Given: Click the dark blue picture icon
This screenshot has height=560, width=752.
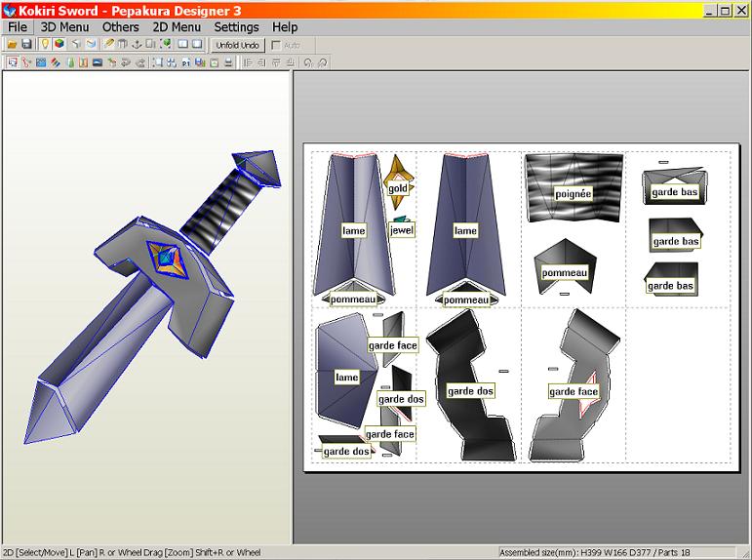Looking at the screenshot, I should point(98,62).
